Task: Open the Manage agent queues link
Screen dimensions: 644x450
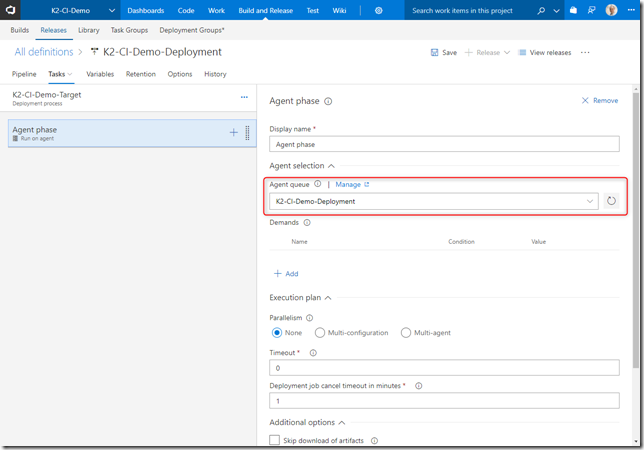Action: coord(352,184)
